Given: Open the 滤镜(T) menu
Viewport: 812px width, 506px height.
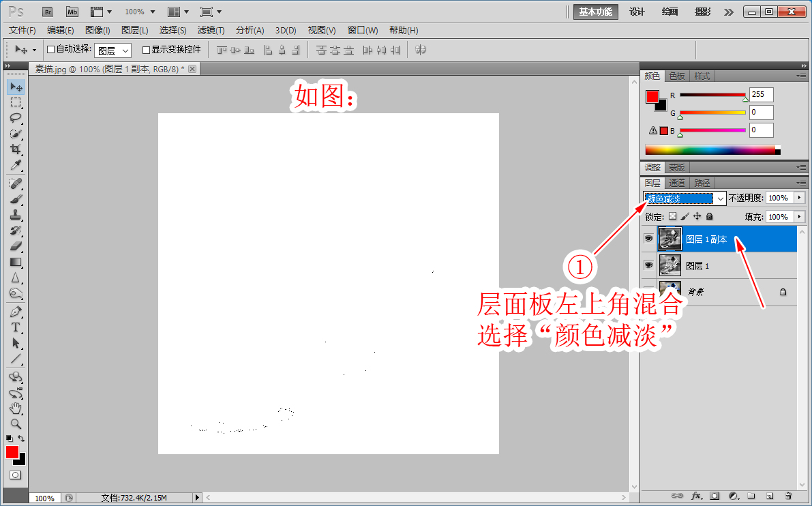Looking at the screenshot, I should tap(211, 30).
